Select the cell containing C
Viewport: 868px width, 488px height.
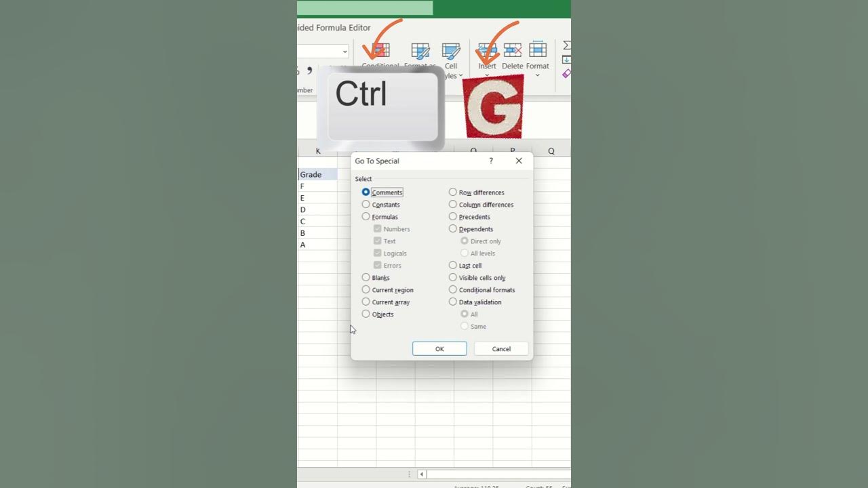pyautogui.click(x=318, y=221)
